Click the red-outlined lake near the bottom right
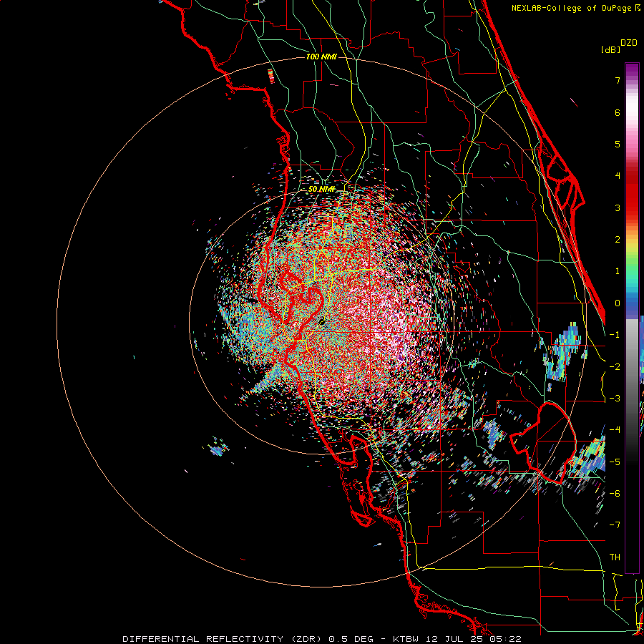The height and width of the screenshot is (644, 644). (x=543, y=444)
